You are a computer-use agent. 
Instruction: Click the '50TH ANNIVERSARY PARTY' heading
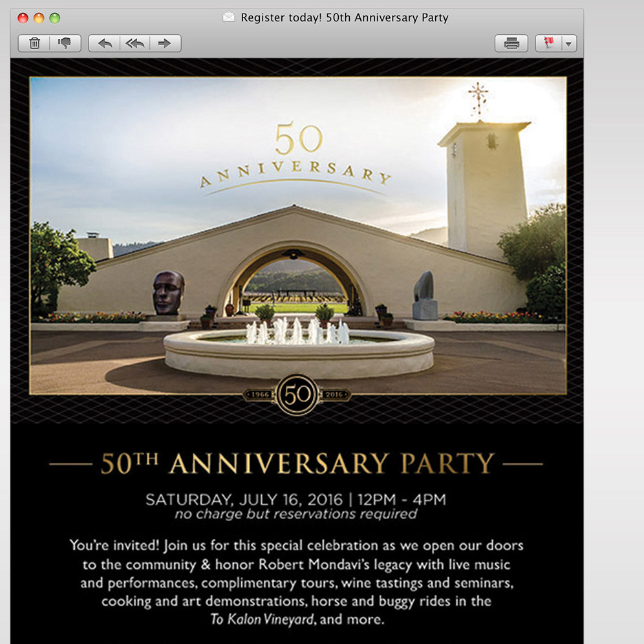click(x=297, y=464)
